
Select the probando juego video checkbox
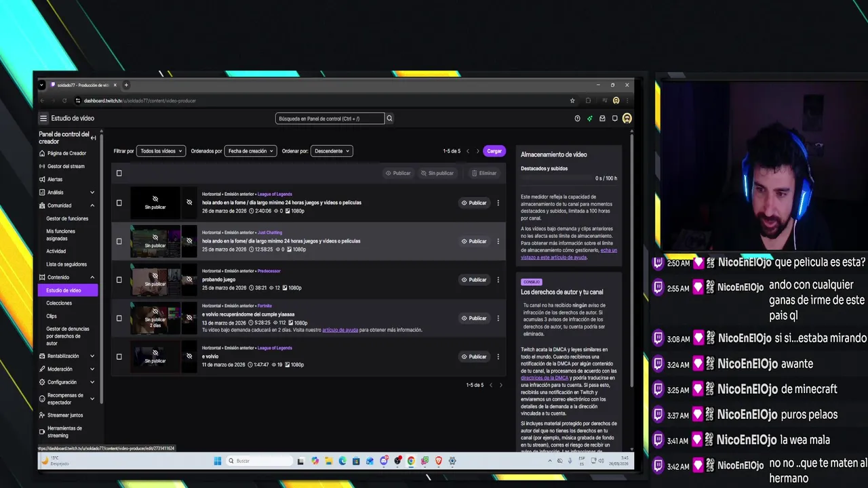[119, 279]
